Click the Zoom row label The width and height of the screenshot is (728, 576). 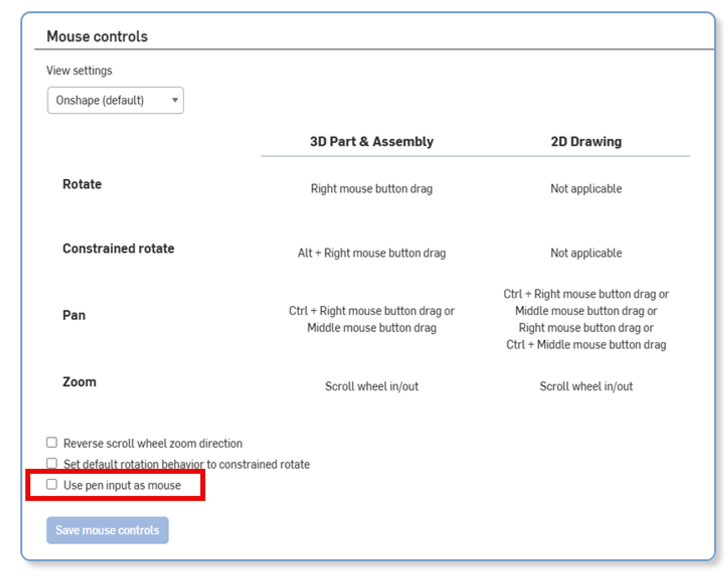click(x=79, y=382)
